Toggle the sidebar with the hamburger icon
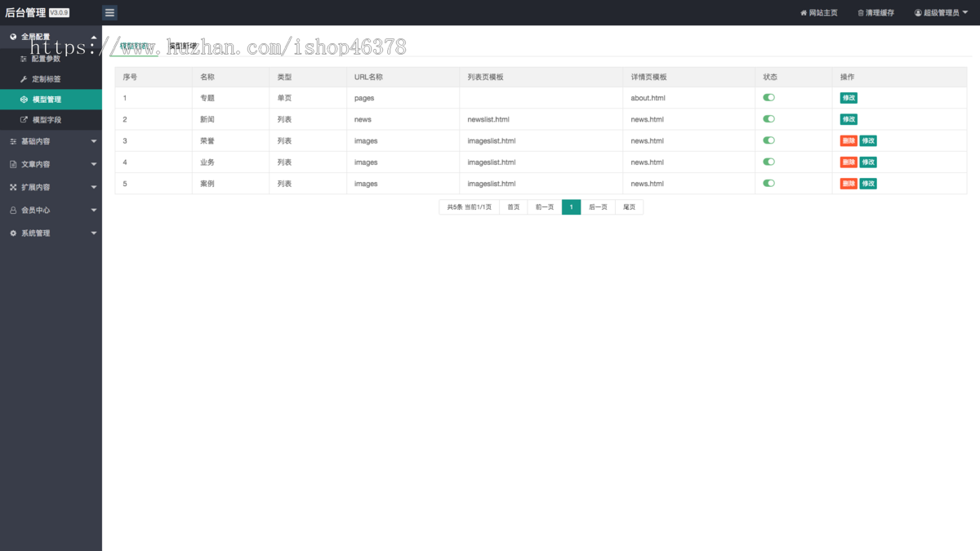This screenshot has height=551, width=980. [109, 12]
